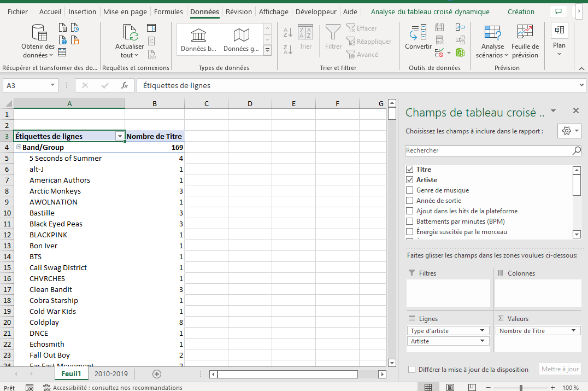Click the macro recording status bar icon
This screenshot has height=391, width=588.
pyautogui.click(x=30, y=388)
